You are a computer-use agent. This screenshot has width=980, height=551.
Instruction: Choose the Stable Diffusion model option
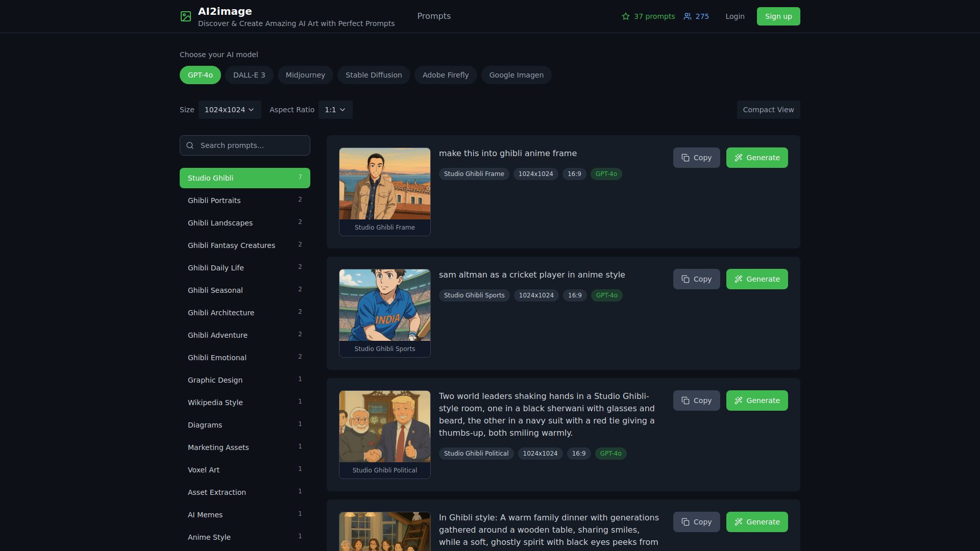coord(374,75)
